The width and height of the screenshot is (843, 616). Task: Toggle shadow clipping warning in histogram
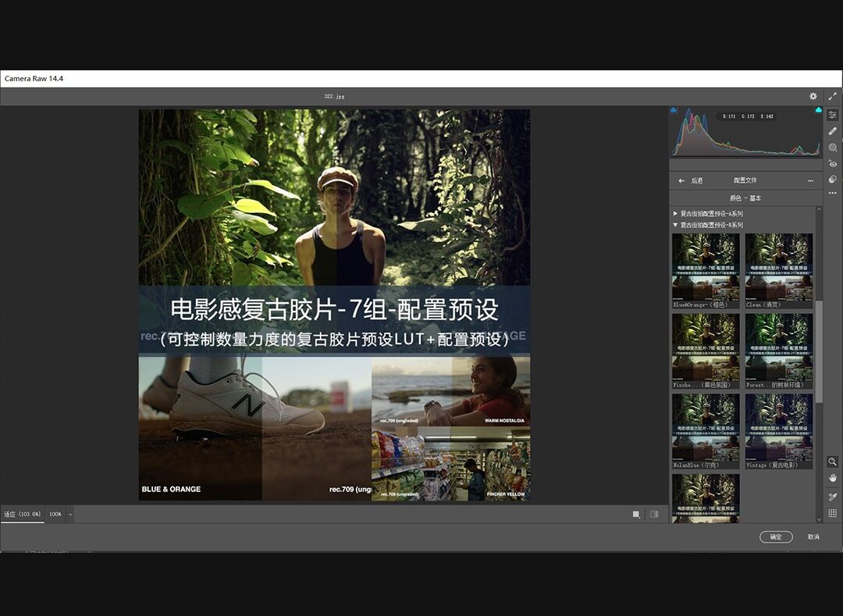674,110
